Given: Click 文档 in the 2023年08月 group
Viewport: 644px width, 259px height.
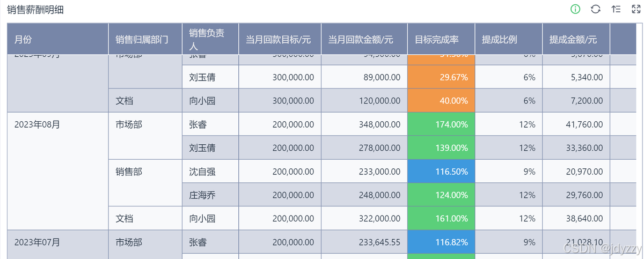Looking at the screenshot, I should click(x=145, y=218).
